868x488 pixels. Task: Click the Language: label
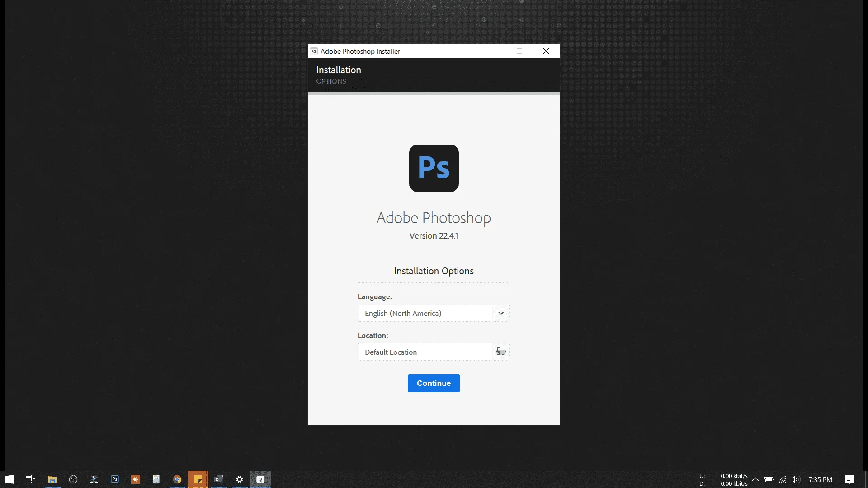pos(375,297)
